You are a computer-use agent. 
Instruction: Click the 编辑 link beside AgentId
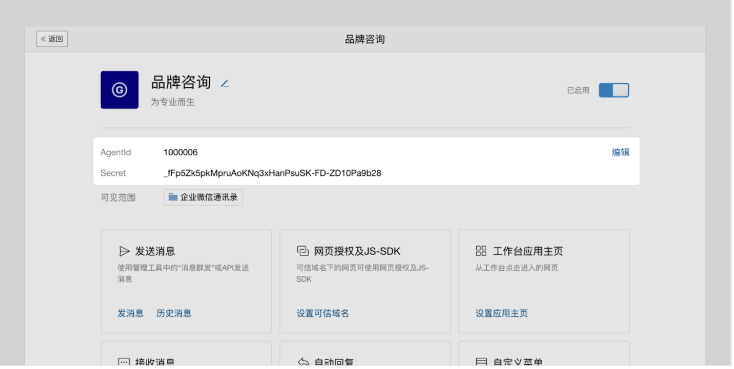coord(620,152)
